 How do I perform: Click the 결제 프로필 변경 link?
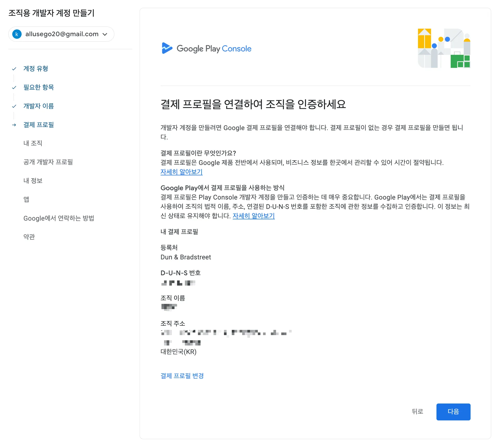[x=182, y=376]
